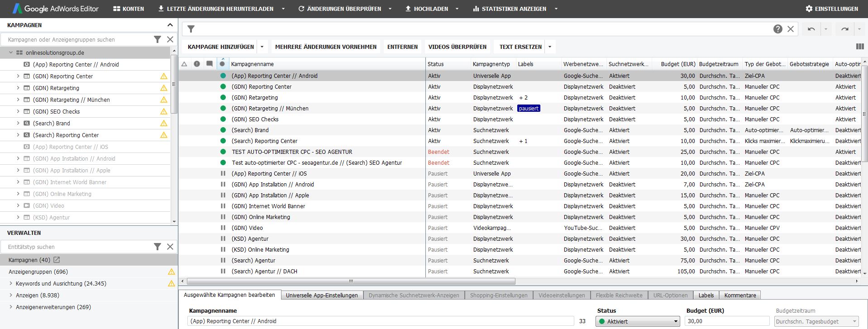
Task: Click the undo arrow icon
Action: coord(811,29)
